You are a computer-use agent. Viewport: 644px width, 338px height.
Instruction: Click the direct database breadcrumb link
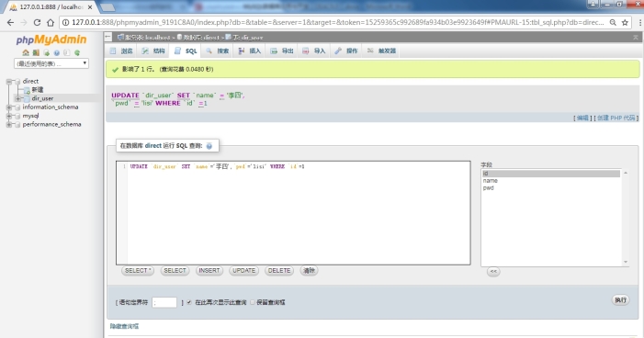pyautogui.click(x=201, y=38)
